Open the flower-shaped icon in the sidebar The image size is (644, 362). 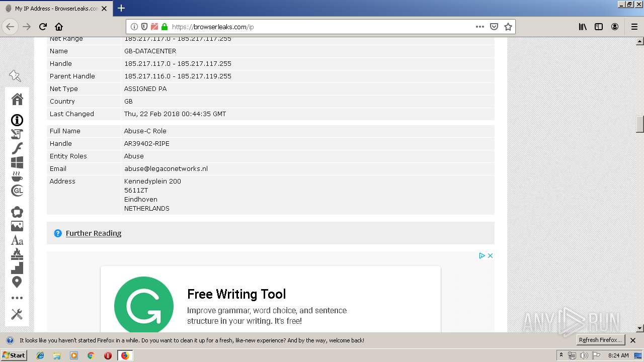tap(17, 212)
